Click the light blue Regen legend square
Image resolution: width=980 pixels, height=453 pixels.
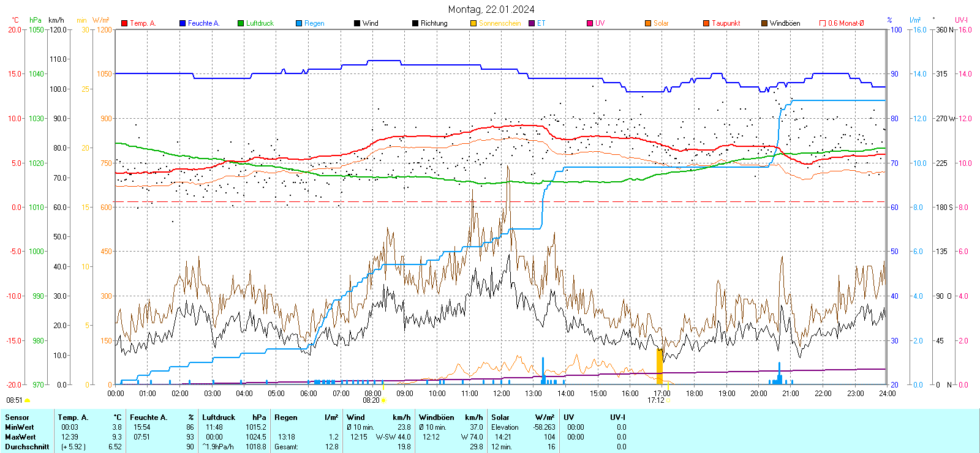point(299,23)
